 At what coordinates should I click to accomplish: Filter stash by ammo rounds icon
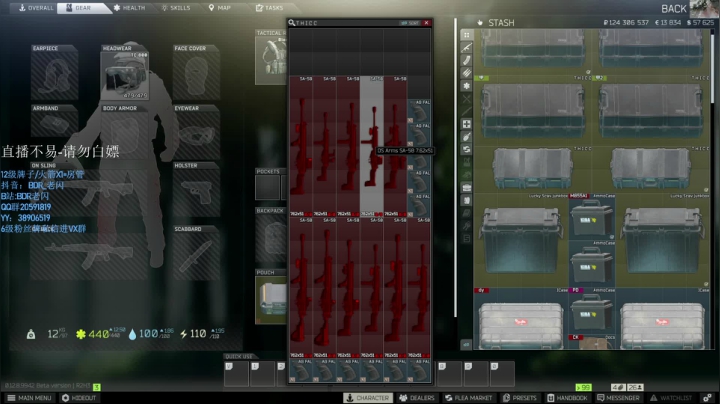coord(467,73)
